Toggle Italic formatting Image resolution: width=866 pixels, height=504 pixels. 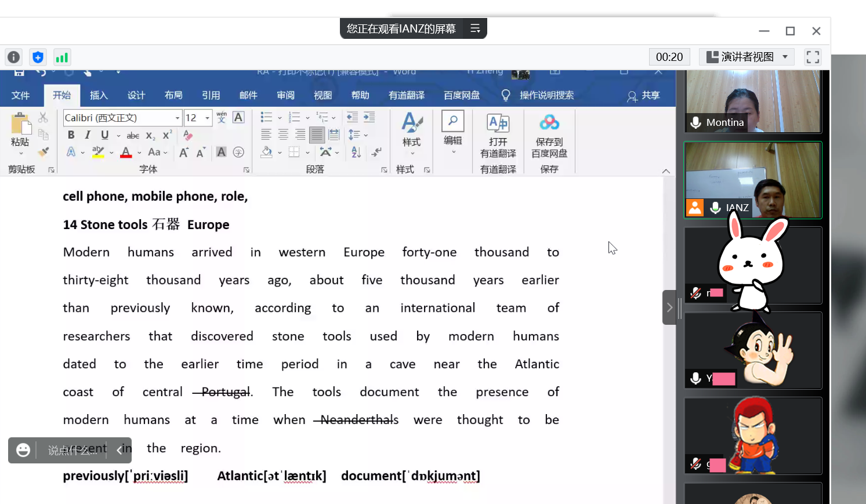point(88,135)
